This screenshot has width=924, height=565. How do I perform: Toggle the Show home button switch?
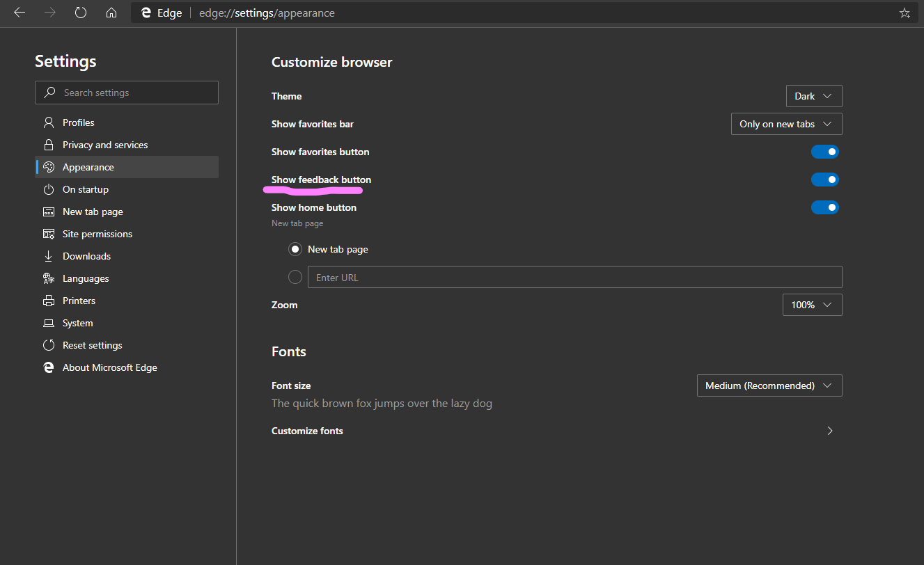click(x=825, y=207)
